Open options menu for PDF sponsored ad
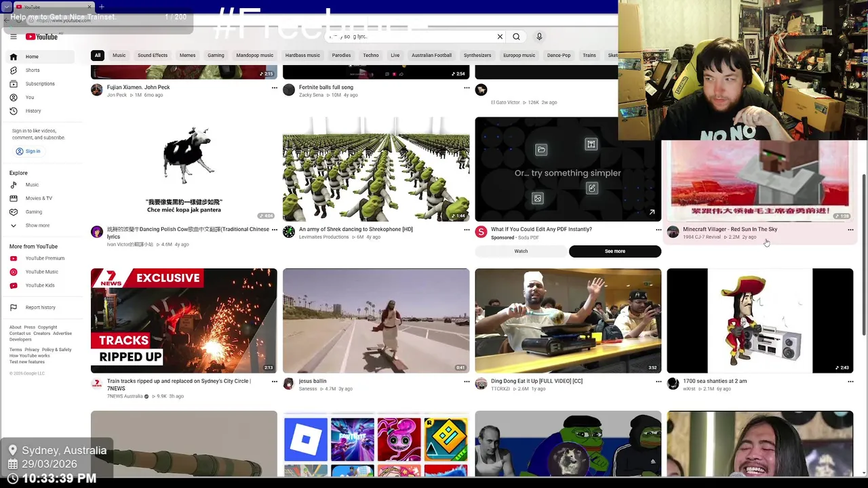This screenshot has width=868, height=488. [658, 230]
